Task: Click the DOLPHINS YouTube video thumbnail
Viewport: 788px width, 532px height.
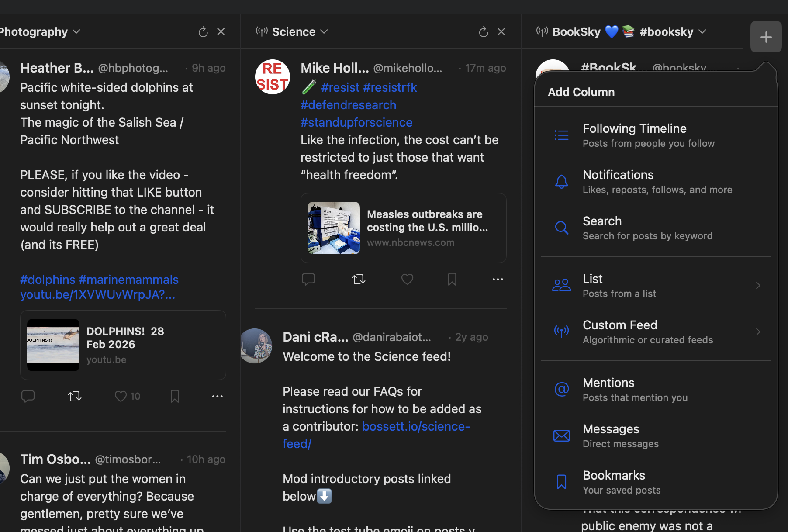Action: tap(53, 345)
